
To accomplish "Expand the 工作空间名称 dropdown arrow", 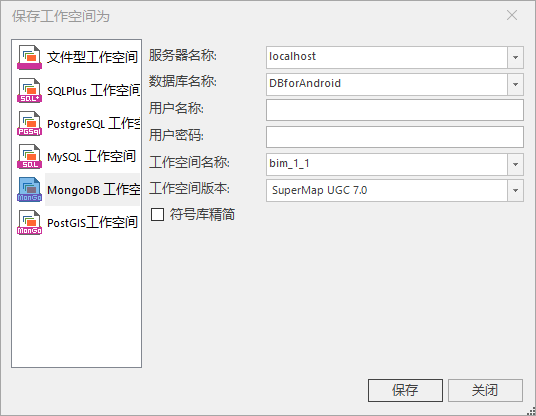I will 515,164.
